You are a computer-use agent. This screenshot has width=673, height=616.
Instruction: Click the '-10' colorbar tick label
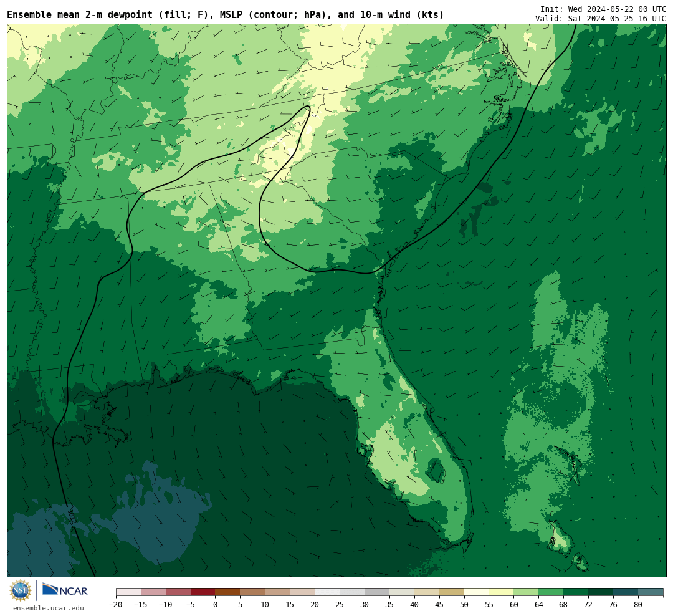[166, 605]
